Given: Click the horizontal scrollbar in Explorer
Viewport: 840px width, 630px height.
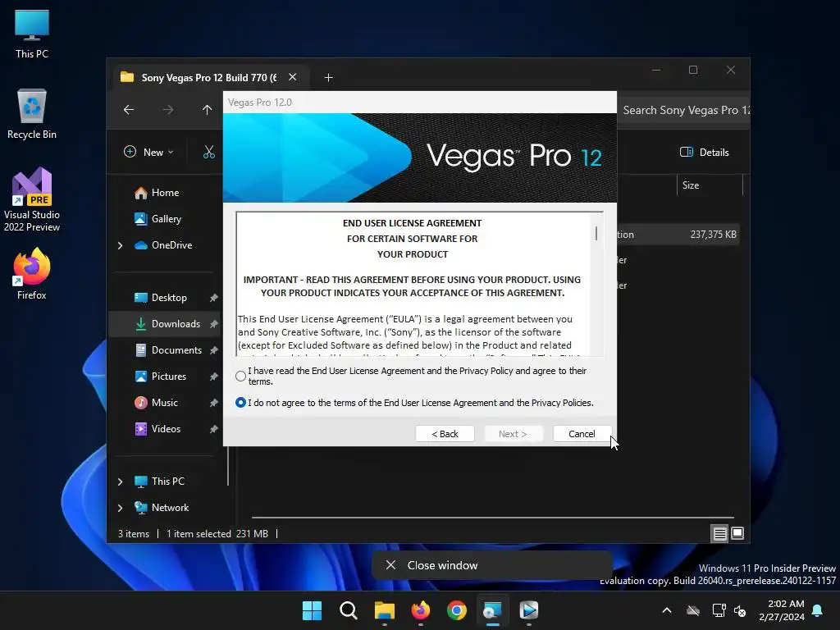Looking at the screenshot, I should 493,518.
